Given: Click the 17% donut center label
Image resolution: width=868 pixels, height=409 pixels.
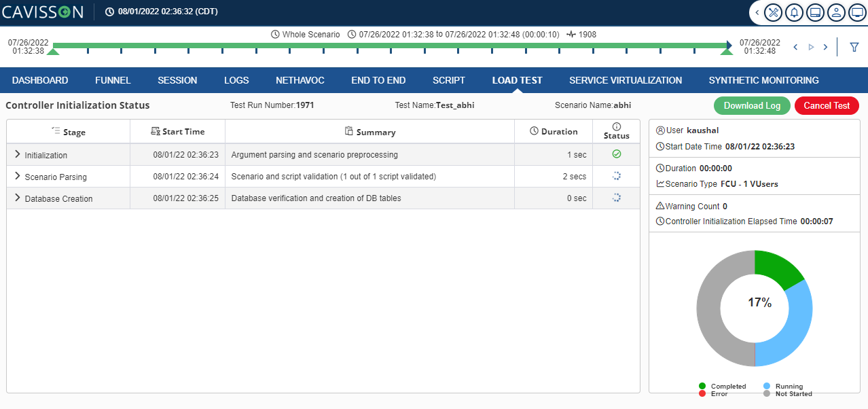Looking at the screenshot, I should 760,303.
